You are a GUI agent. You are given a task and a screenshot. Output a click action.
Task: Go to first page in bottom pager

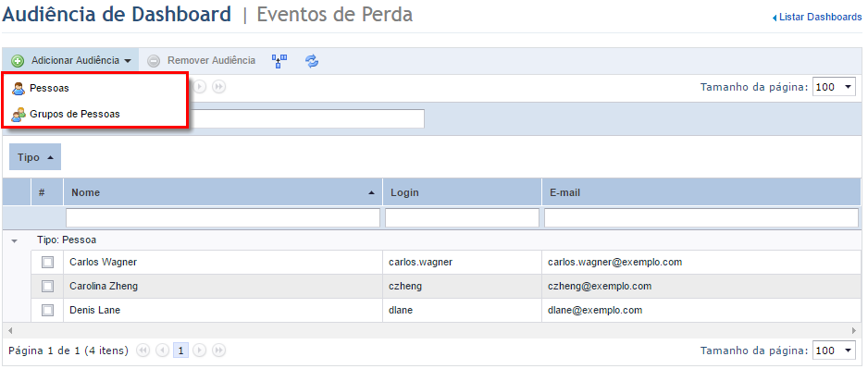[143, 351]
